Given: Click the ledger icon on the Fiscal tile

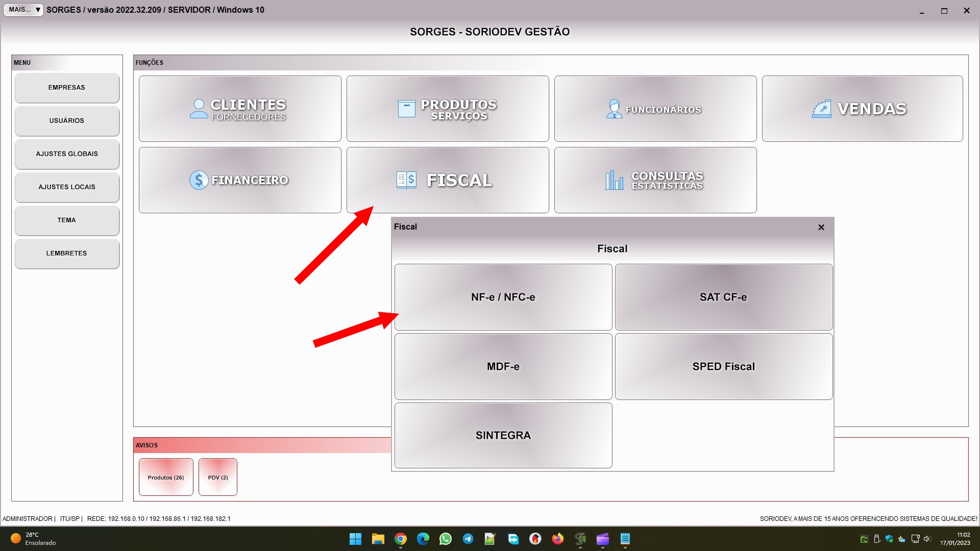Looking at the screenshot, I should [x=406, y=180].
